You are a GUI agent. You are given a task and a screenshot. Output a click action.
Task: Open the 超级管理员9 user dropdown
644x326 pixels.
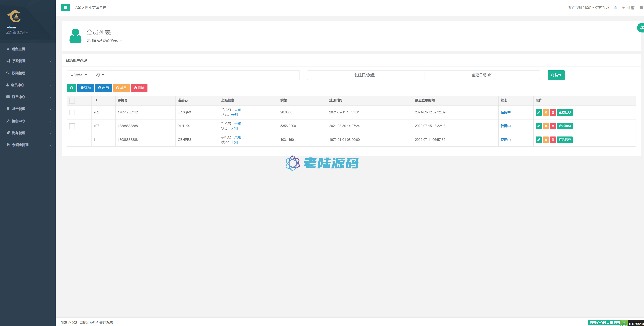(17, 32)
